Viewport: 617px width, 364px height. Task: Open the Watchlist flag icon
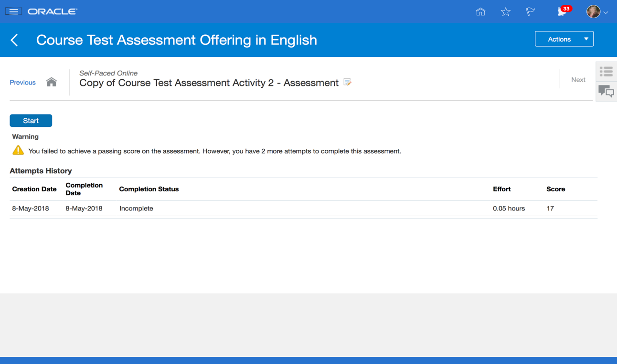531,12
